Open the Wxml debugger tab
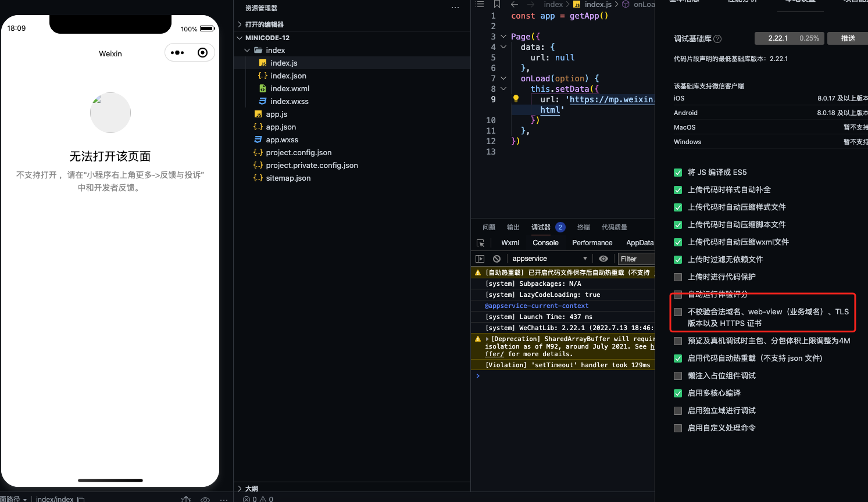Screen dimensions: 868x502 click(510, 243)
